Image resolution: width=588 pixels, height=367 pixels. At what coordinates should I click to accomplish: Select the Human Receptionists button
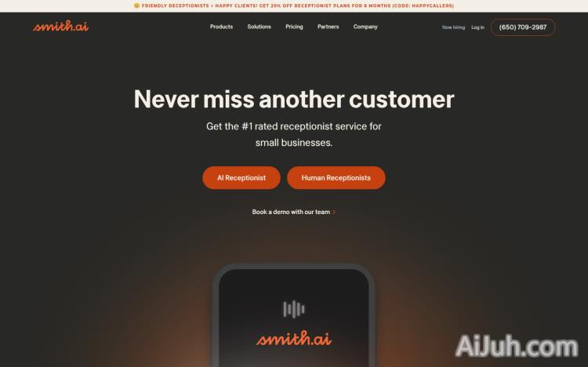point(336,178)
